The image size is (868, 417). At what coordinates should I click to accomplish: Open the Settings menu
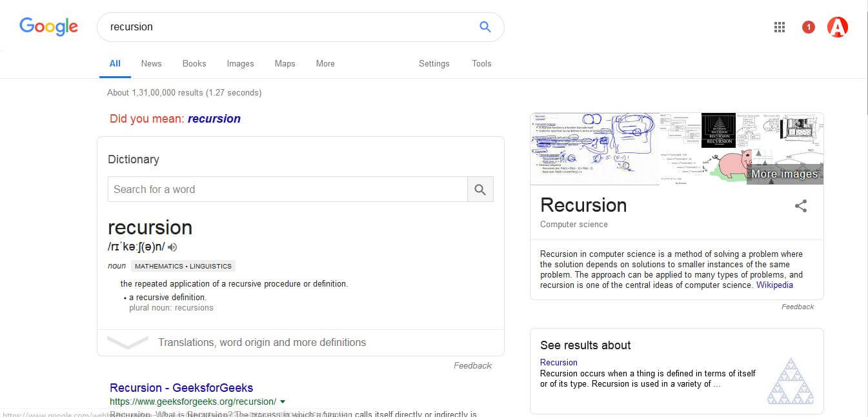[434, 63]
